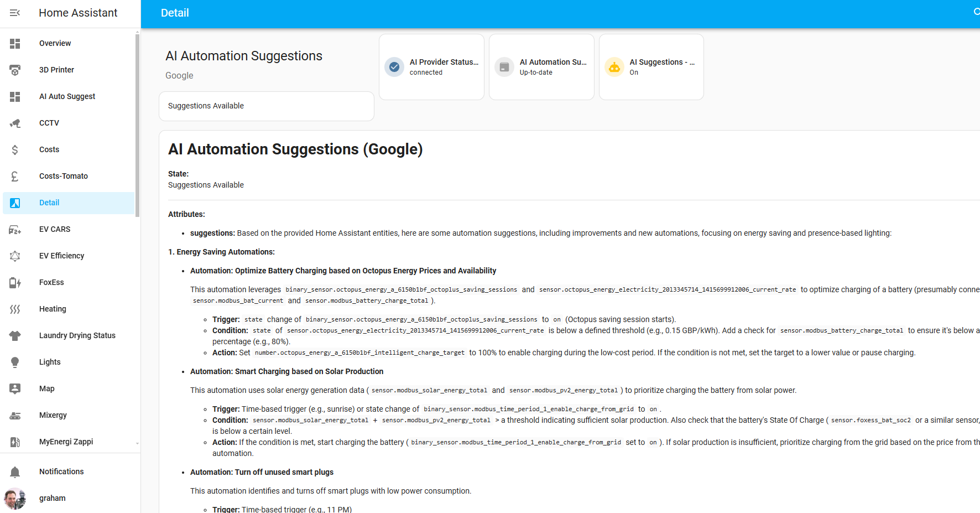Viewport: 980px width, 513px height.
Task: Open the AI Automation update entity card
Action: [x=541, y=67]
